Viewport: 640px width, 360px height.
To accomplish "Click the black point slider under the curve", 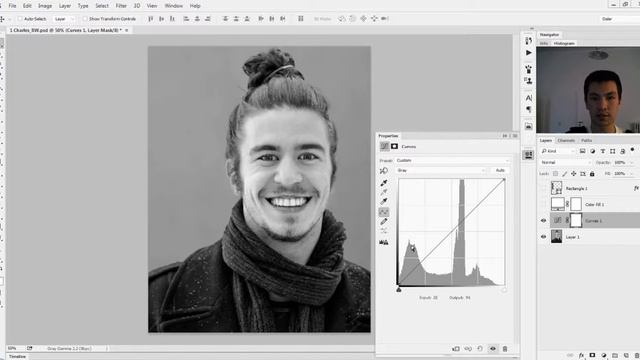I will (x=399, y=290).
